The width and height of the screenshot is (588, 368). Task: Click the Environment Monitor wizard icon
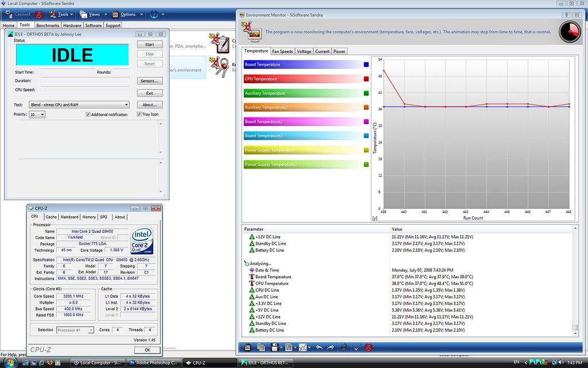coord(252,32)
